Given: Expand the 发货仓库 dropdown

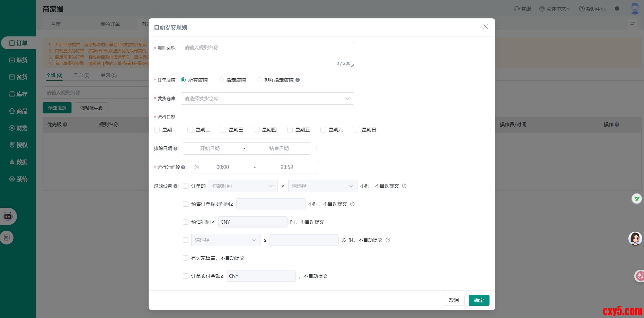Looking at the screenshot, I should point(267,98).
